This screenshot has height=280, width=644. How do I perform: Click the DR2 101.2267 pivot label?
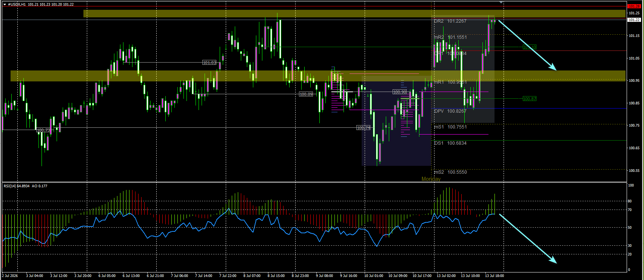pos(450,21)
